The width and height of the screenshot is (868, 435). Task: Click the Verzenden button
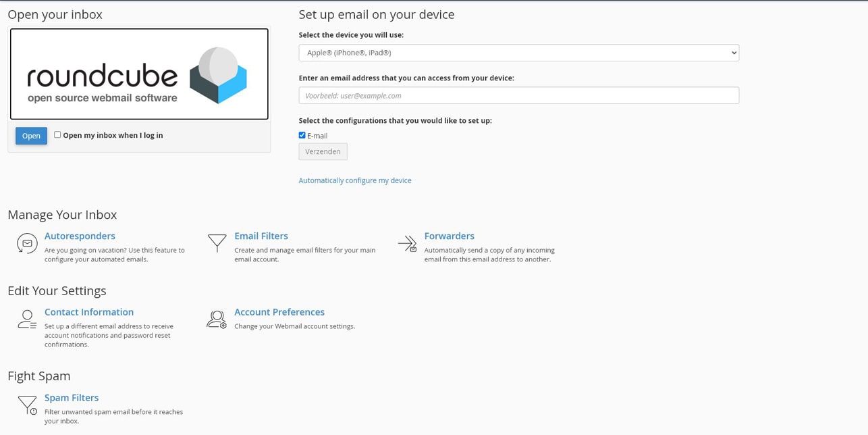pos(323,151)
